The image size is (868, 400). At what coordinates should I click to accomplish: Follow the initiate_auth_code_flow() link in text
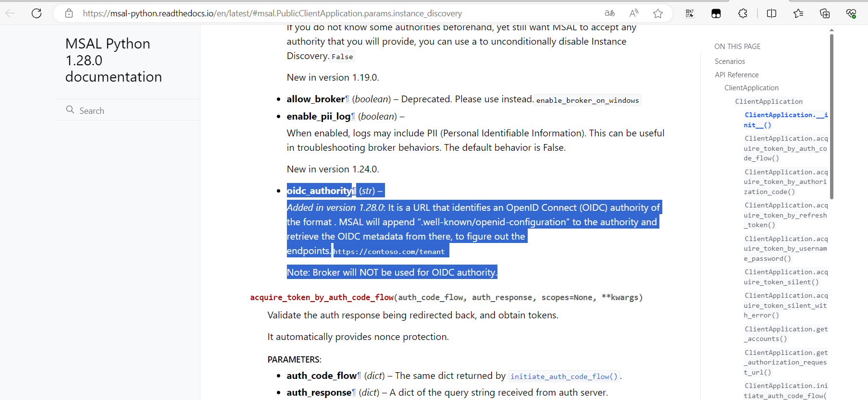point(564,376)
